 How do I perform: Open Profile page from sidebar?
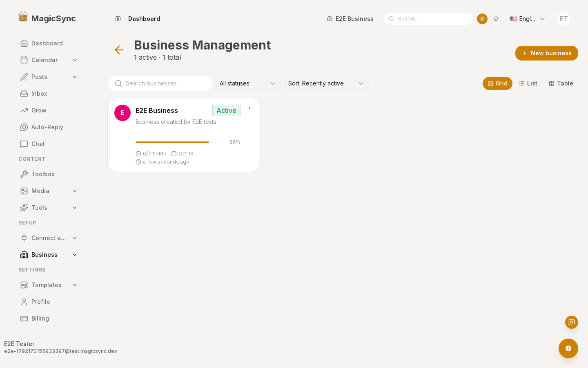[49, 302]
